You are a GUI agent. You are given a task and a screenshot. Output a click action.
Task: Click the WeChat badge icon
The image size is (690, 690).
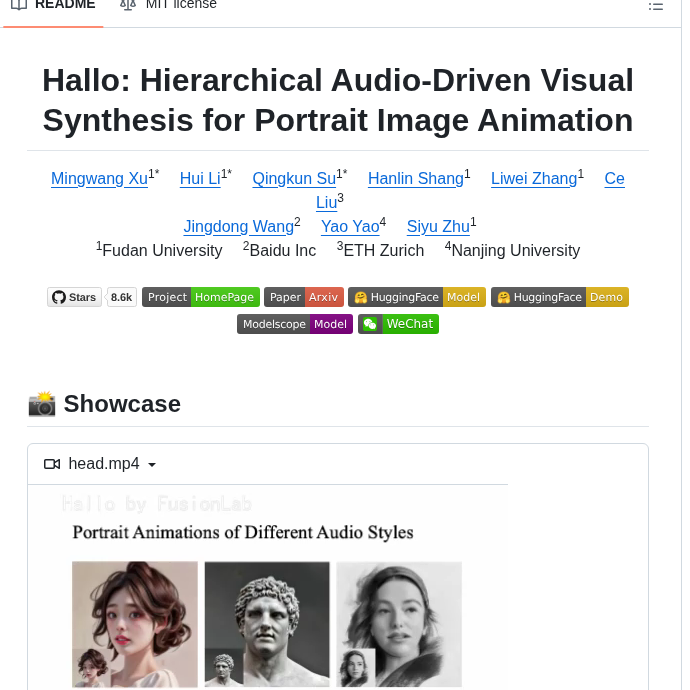[369, 324]
